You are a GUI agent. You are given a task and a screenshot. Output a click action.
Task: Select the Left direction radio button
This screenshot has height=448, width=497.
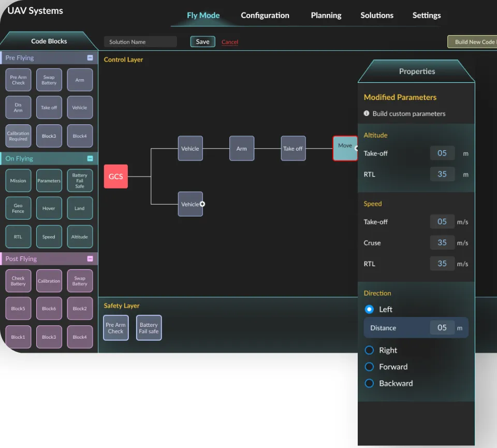pos(369,309)
